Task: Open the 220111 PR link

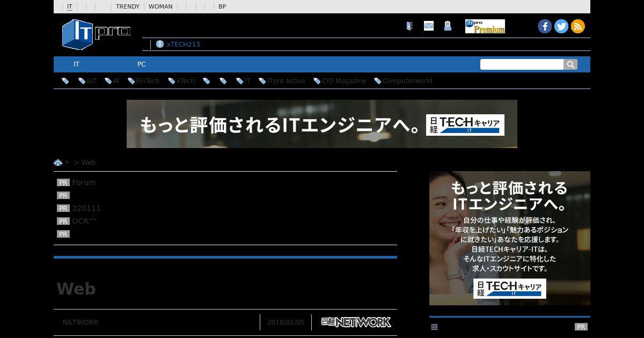Action: point(86,208)
